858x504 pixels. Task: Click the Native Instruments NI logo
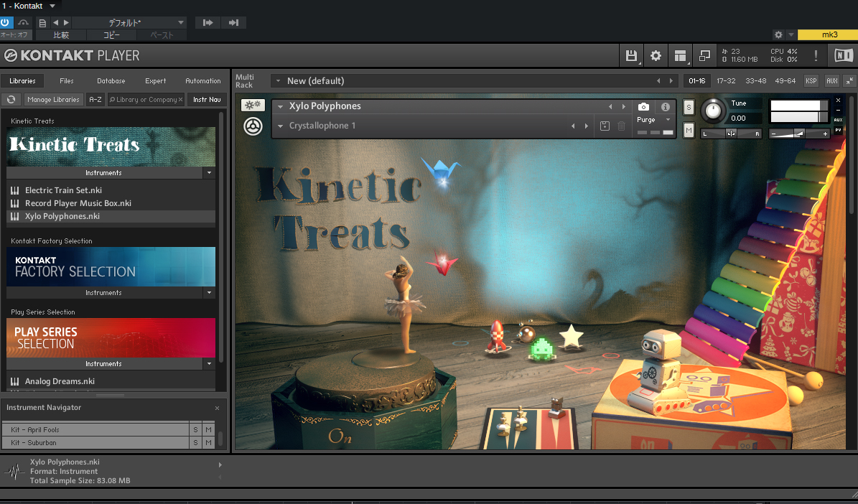tap(843, 55)
